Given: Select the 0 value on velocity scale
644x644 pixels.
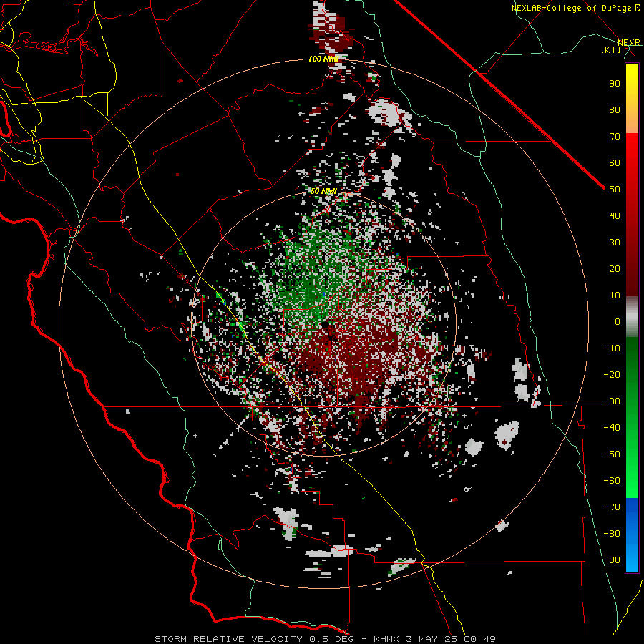Looking at the screenshot, I should point(618,321).
